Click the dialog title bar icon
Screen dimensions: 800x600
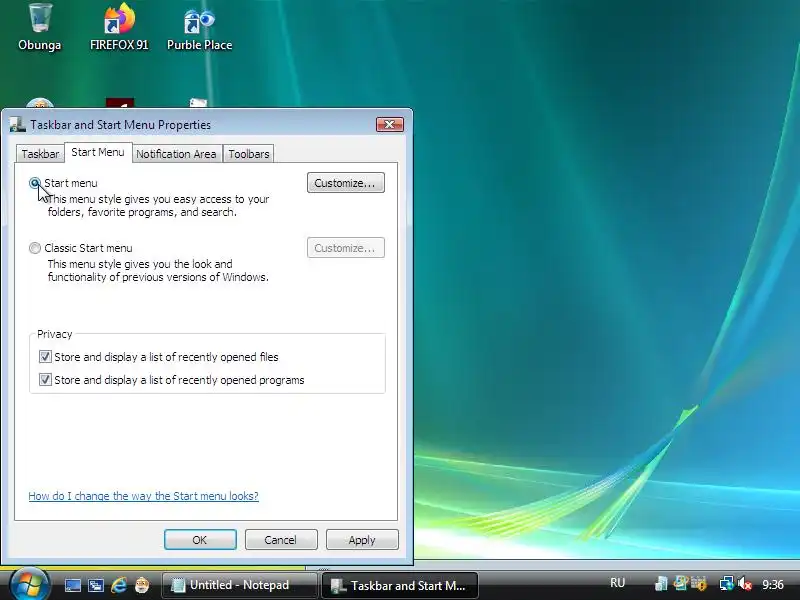(x=18, y=125)
